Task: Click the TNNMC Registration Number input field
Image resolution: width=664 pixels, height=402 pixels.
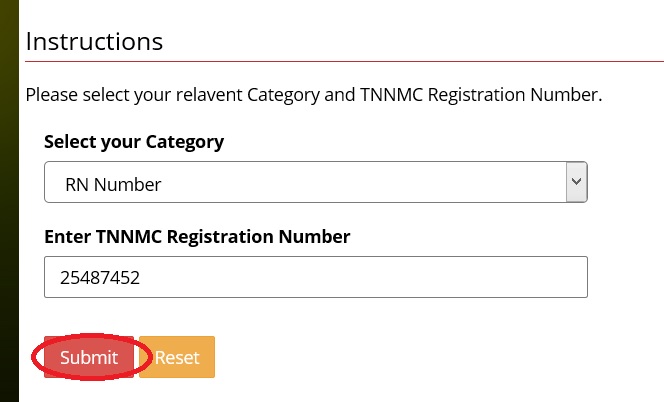Action: click(315, 278)
